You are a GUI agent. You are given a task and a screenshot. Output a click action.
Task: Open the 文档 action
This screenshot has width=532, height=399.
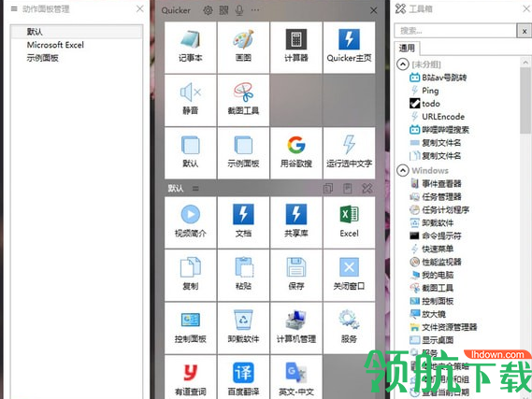click(243, 222)
